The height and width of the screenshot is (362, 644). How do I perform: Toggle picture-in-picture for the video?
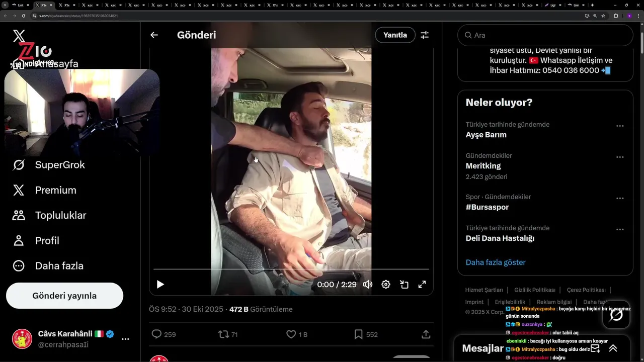pos(404,285)
